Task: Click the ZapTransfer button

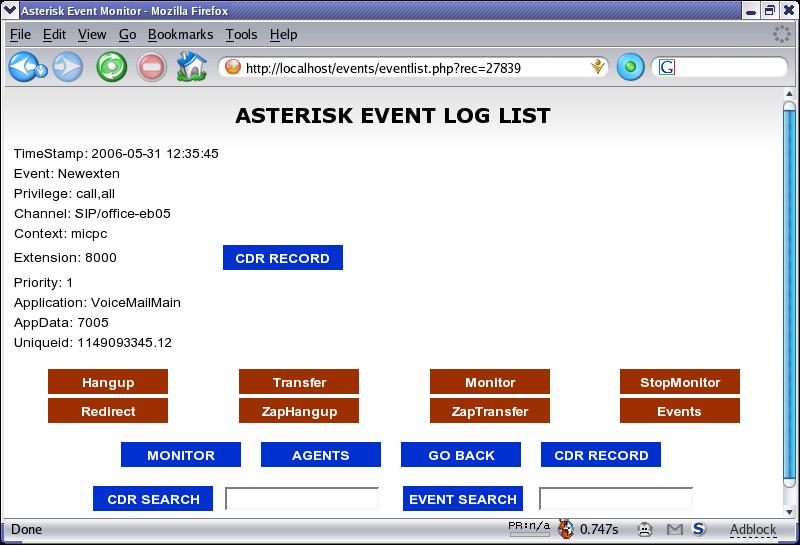Action: (490, 411)
